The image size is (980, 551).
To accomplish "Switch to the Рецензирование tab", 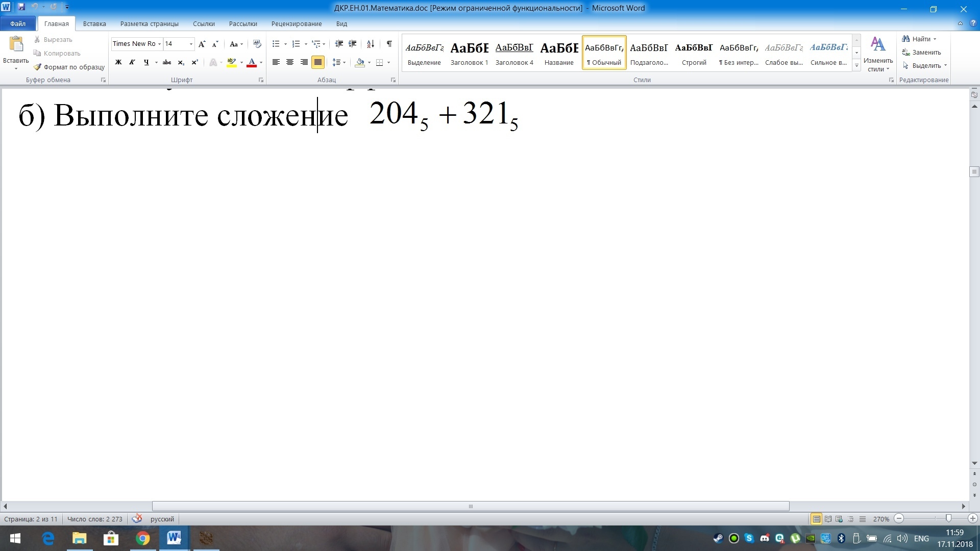I will pos(296,23).
